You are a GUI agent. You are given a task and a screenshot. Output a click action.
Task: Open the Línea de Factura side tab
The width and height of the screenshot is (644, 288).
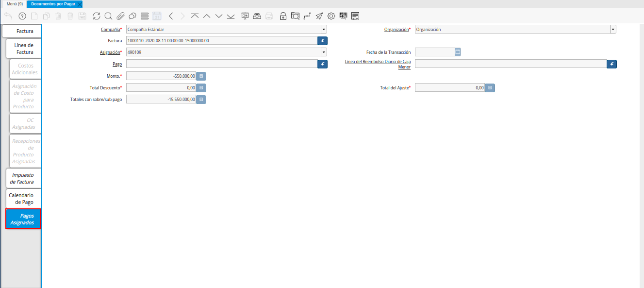(x=24, y=49)
